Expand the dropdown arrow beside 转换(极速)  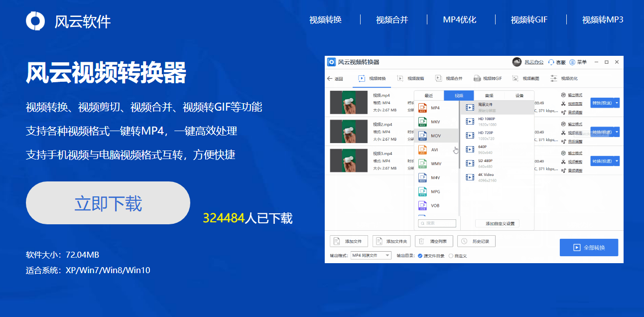coord(617,103)
